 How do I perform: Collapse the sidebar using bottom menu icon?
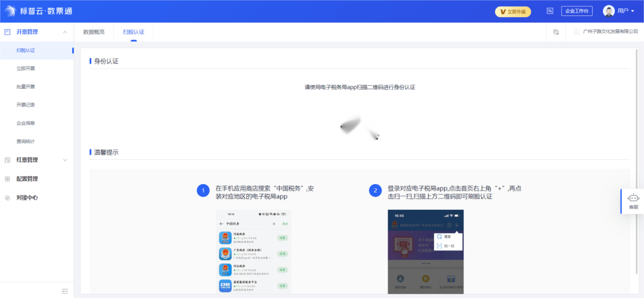pos(65,291)
